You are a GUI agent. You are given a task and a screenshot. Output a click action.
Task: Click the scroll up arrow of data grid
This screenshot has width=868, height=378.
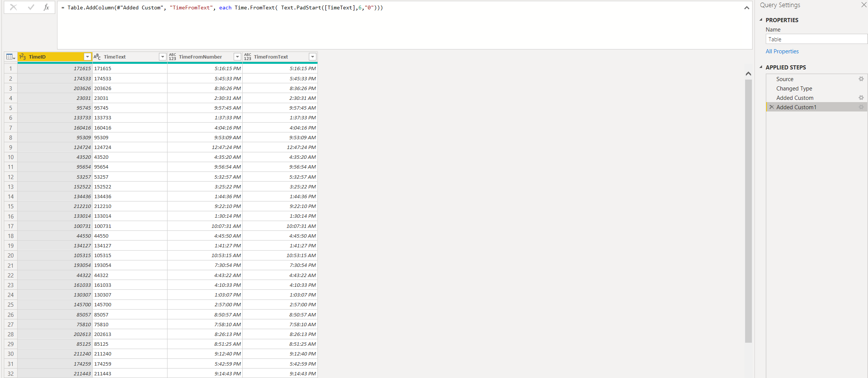pos(748,74)
